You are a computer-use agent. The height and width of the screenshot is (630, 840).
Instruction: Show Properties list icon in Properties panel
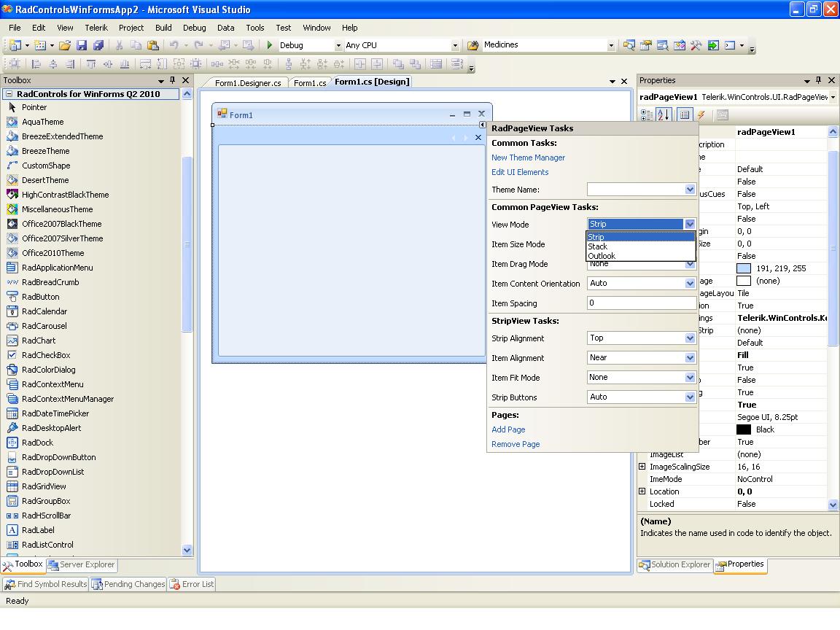pos(685,115)
